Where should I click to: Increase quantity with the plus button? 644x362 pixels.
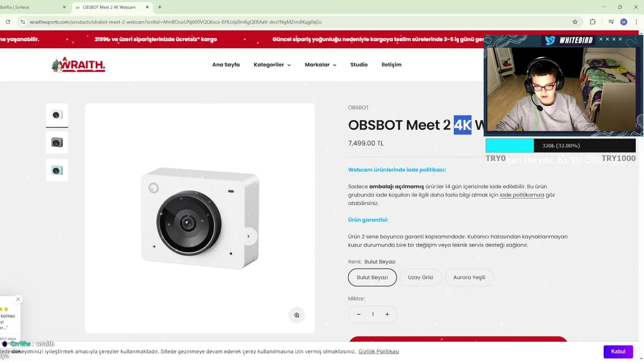387,314
